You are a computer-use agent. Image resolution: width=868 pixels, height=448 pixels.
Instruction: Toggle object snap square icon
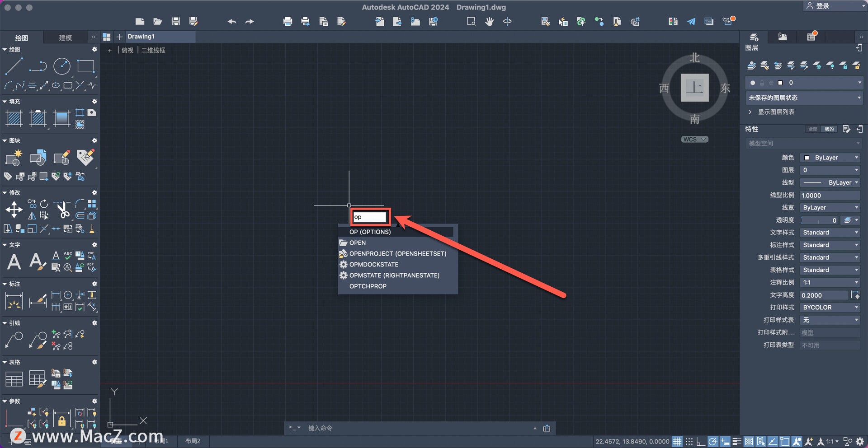click(785, 441)
